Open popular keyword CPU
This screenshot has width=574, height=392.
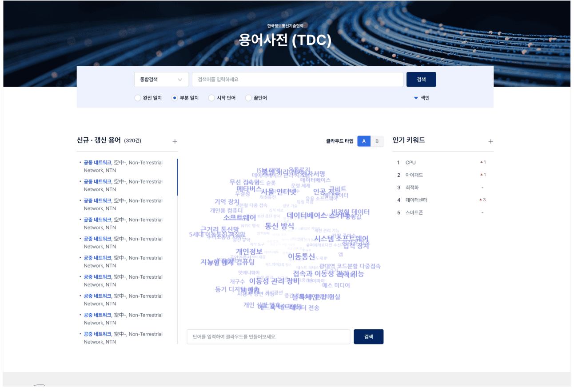click(x=411, y=163)
